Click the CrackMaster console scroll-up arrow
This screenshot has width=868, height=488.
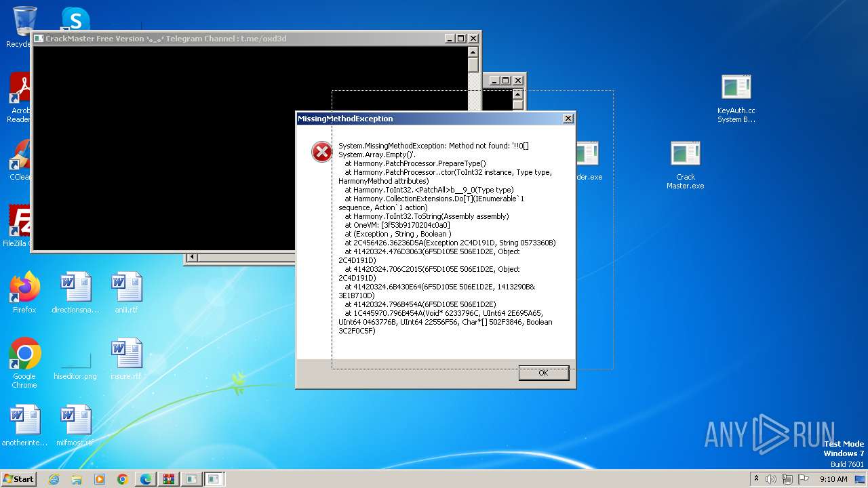click(473, 52)
